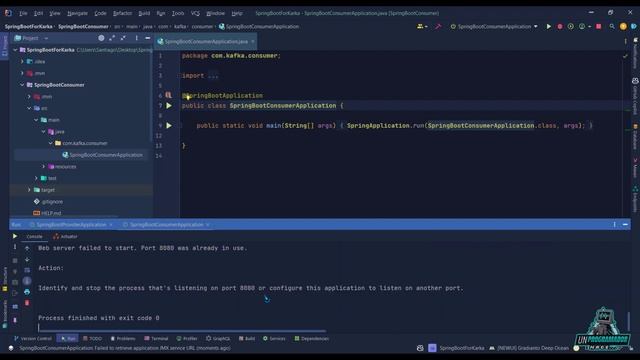Click SpringBootConsumer breadcrumb in navigation bar

point(83,27)
